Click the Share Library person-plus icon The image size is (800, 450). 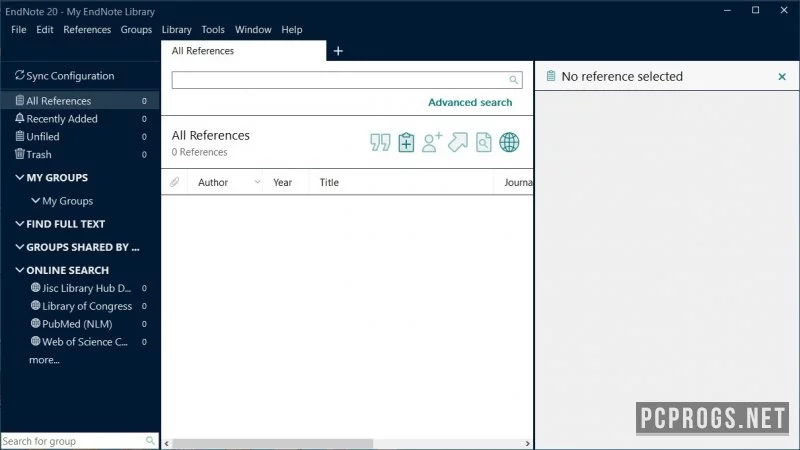(x=432, y=142)
